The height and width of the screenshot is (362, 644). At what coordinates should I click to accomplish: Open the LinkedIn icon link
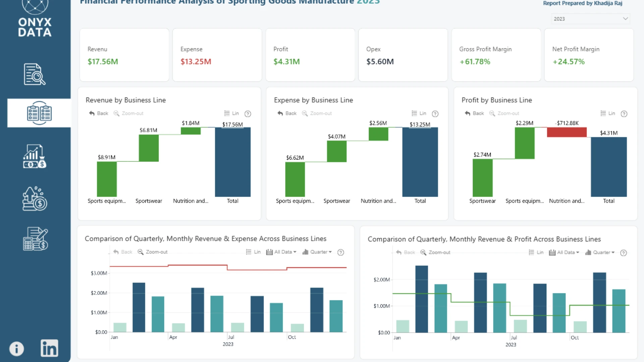49,348
